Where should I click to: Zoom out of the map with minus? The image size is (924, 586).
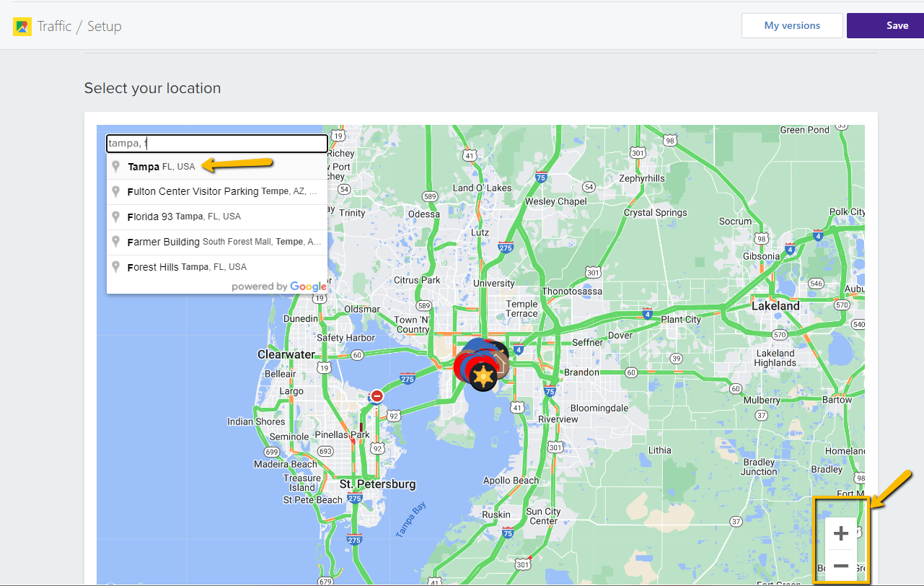tap(841, 567)
